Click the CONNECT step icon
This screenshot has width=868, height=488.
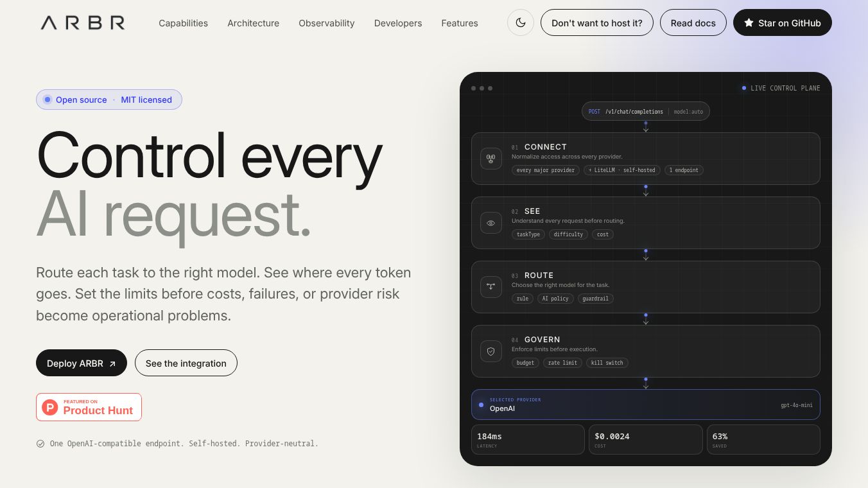coord(491,158)
